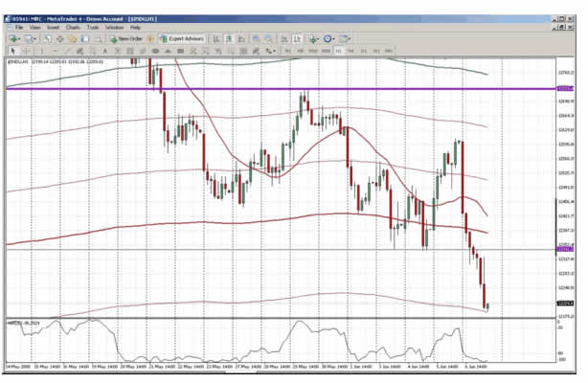The image size is (588, 383).
Task: Select the Rectangle drawing tool
Action: pos(180,51)
